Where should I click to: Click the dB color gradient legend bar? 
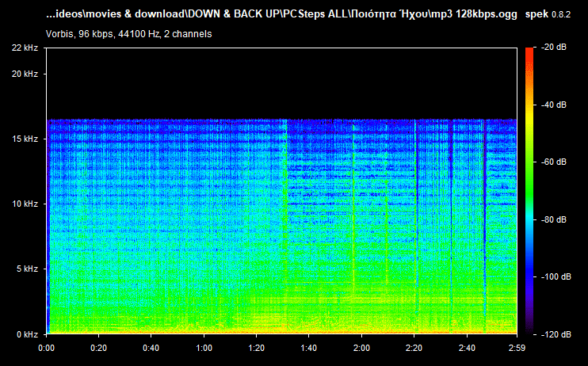(529, 190)
